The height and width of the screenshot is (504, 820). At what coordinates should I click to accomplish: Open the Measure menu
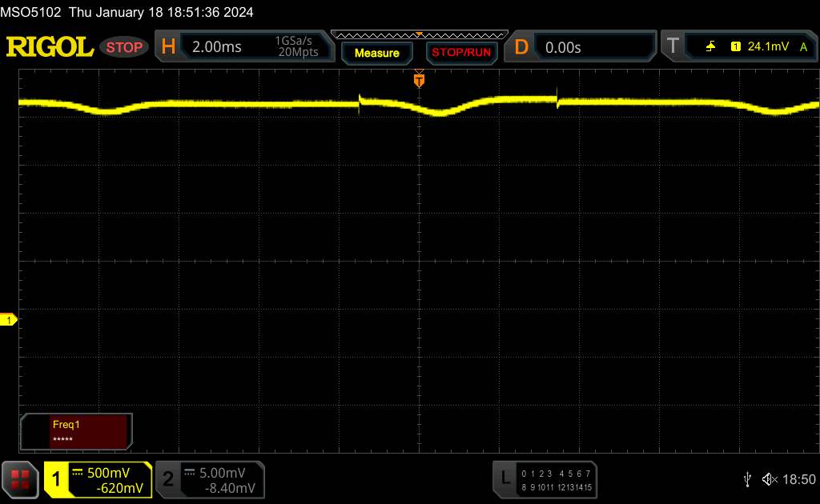(376, 53)
